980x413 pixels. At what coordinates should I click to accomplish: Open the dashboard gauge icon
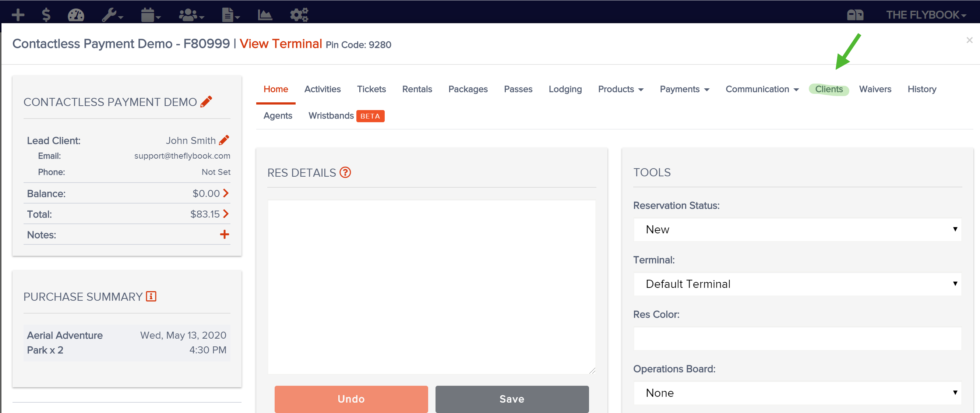[76, 15]
